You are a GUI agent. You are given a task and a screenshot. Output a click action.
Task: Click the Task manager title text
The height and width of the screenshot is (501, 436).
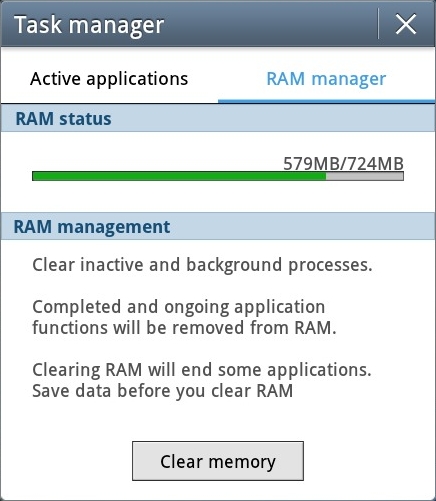89,25
